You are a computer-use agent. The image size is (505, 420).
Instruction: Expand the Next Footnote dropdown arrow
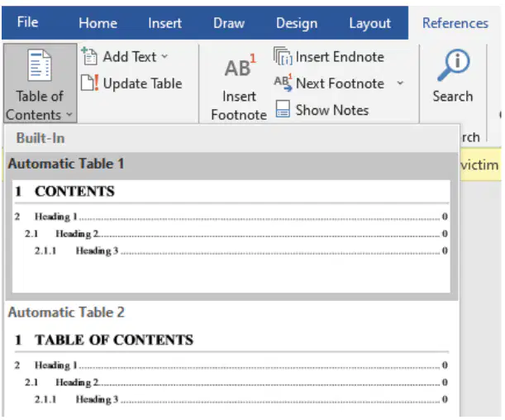[400, 84]
